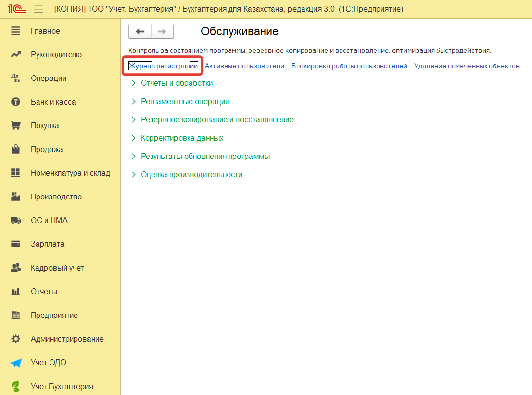Expand Оценка производительности section
Image resolution: width=532 pixels, height=395 pixels.
click(191, 175)
